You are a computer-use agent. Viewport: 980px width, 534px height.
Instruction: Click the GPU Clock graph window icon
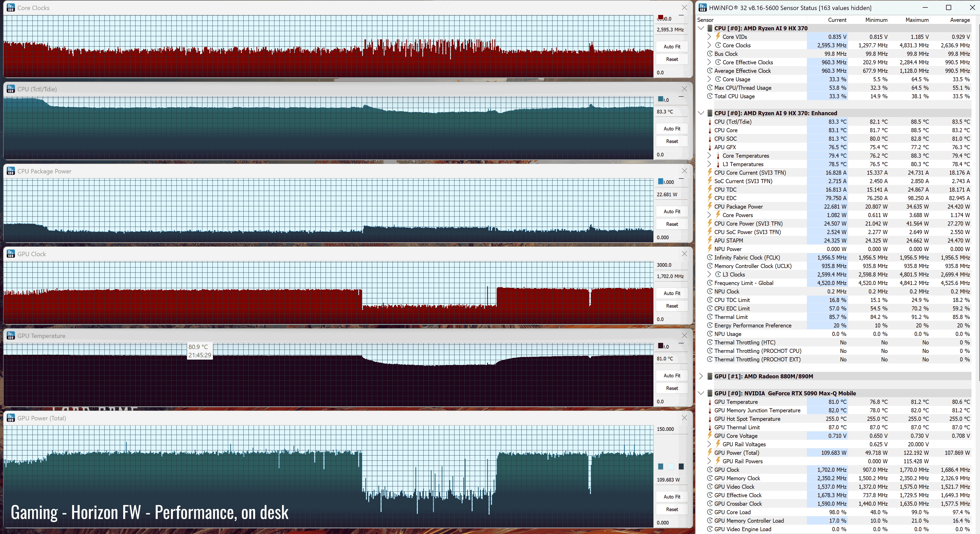[x=11, y=254]
